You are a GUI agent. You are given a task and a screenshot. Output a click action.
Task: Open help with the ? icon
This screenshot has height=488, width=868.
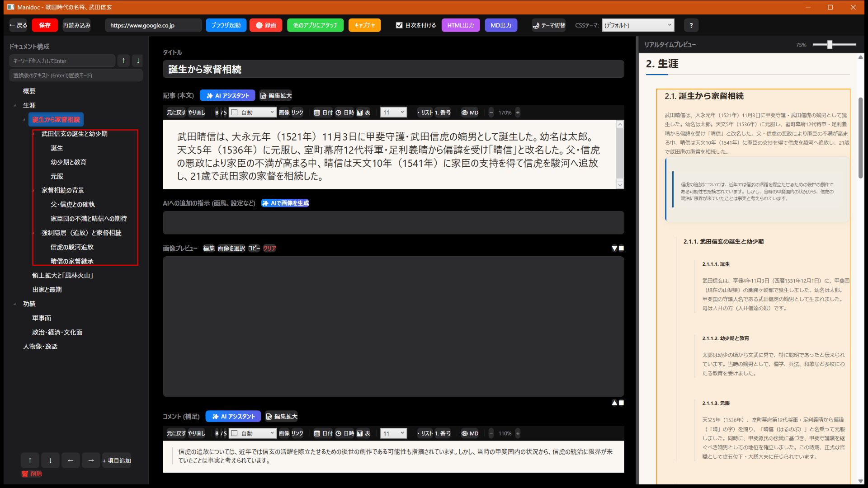[x=691, y=25]
